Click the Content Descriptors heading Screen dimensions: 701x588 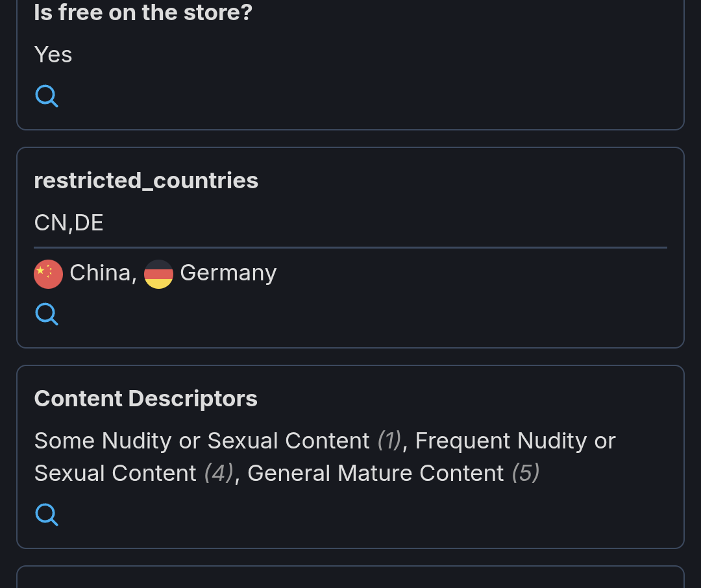tap(146, 398)
